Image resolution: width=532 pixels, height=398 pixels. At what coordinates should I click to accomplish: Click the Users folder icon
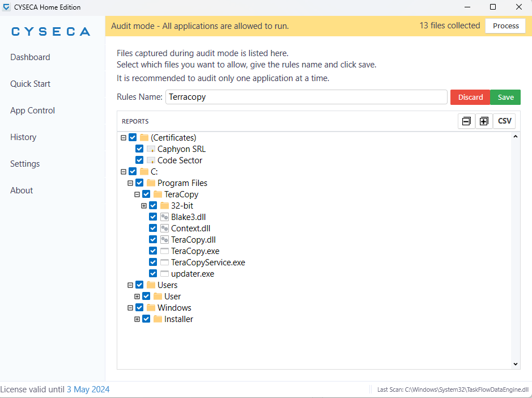151,285
